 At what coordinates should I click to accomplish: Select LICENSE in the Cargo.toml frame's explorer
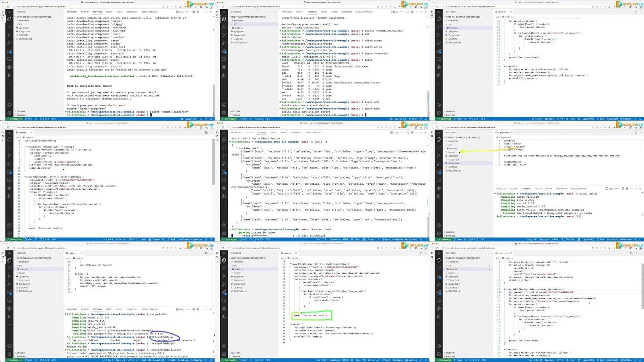(453, 167)
